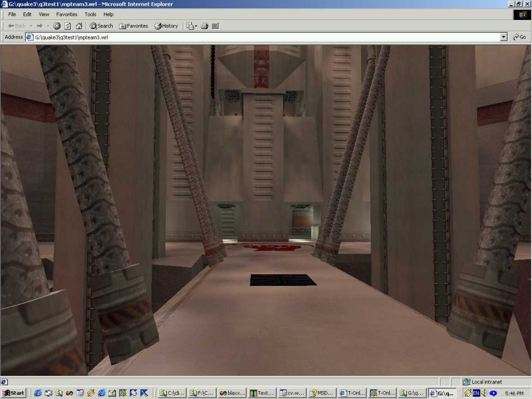Screen dimensions: 532x399
Task: Click the Refresh page icon
Action: click(68, 26)
